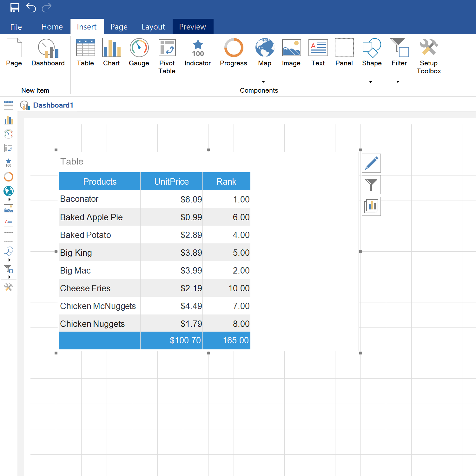This screenshot has height=476, width=476.
Task: Click the Undo arrow
Action: tap(31, 8)
